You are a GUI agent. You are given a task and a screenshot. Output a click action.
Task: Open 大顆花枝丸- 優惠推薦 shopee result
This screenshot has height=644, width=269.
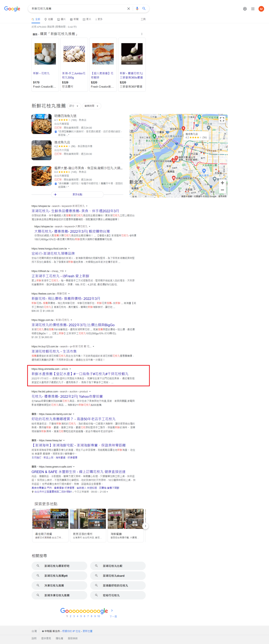tap(72, 232)
